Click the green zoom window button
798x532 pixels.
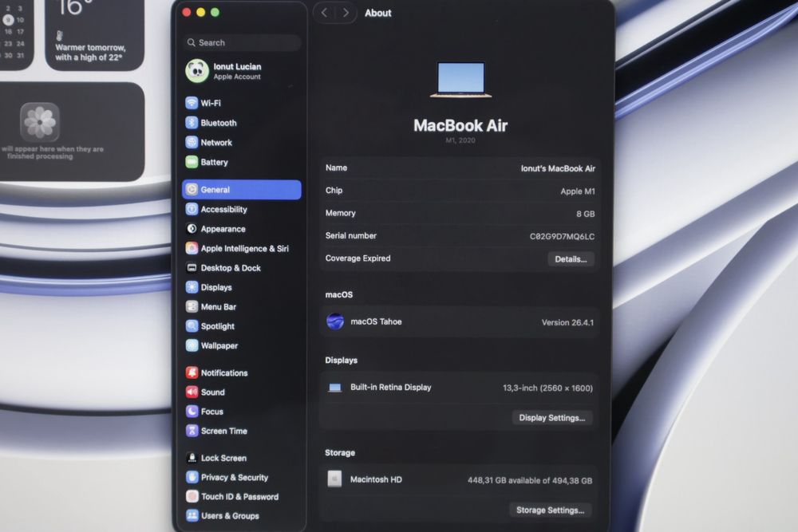[215, 13]
